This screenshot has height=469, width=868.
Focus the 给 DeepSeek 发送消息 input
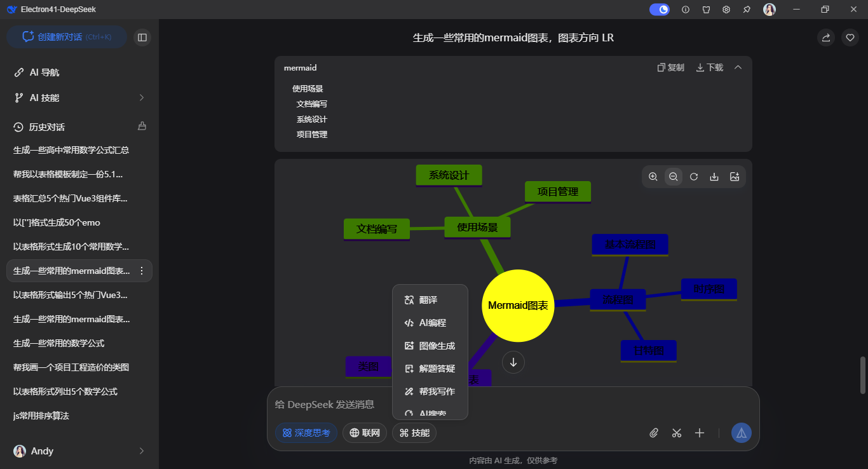pyautogui.click(x=513, y=404)
